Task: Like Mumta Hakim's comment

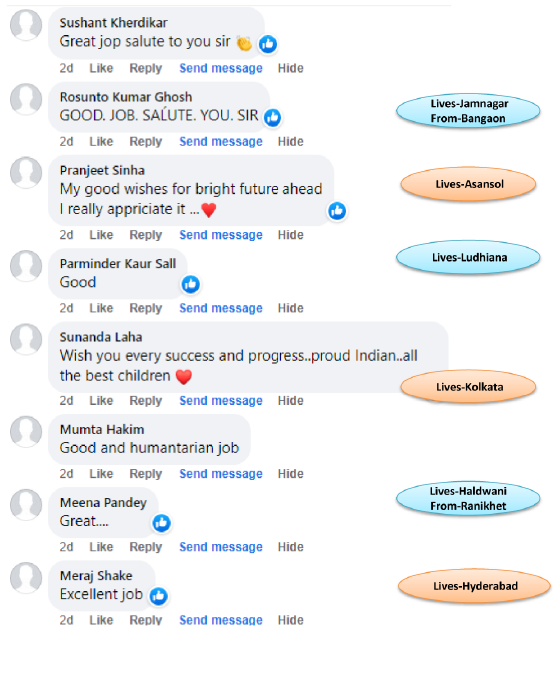Action: tap(101, 474)
